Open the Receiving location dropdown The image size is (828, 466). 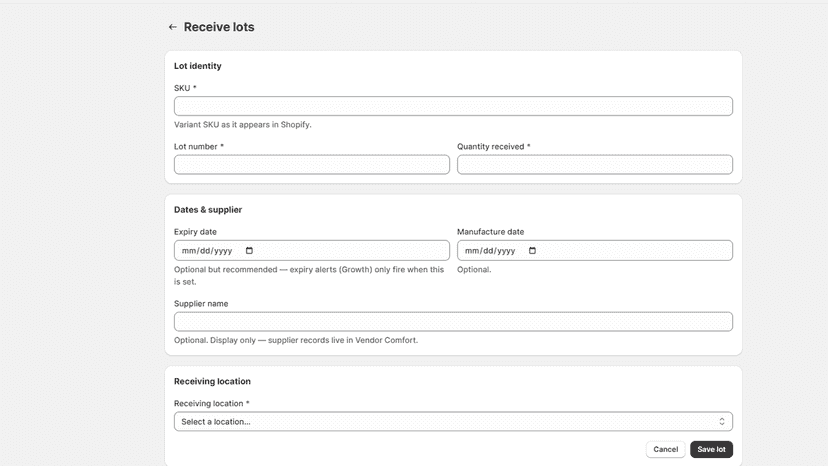453,422
